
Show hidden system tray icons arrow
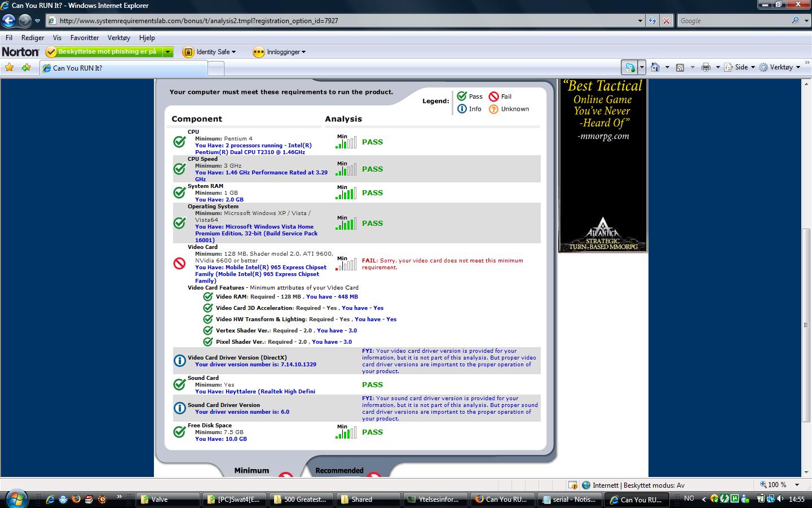(x=704, y=499)
